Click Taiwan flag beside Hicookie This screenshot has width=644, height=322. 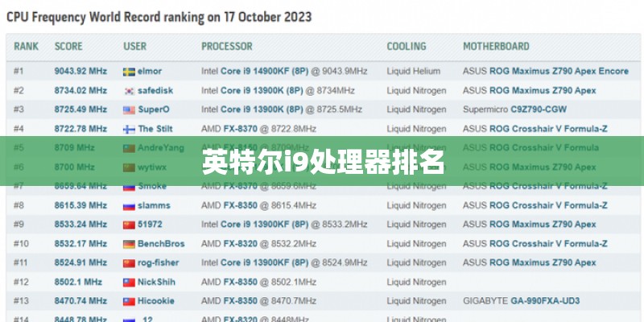pos(129,301)
